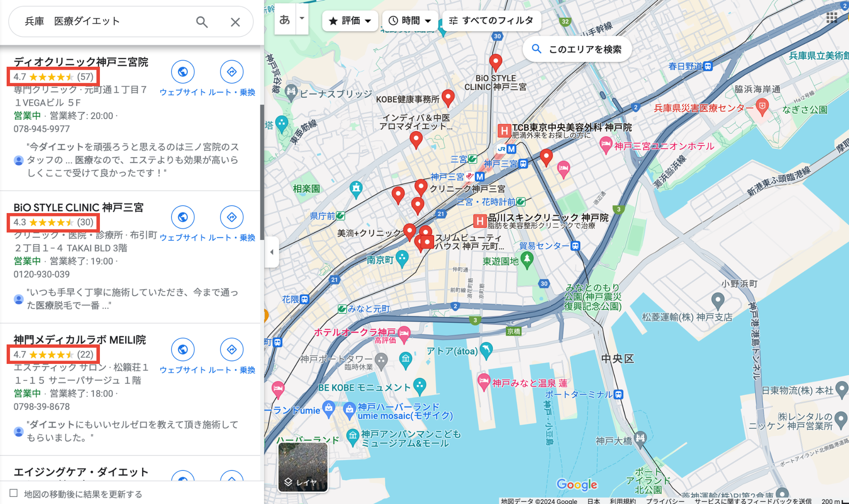Click the 貿易センター station icon

click(575, 246)
